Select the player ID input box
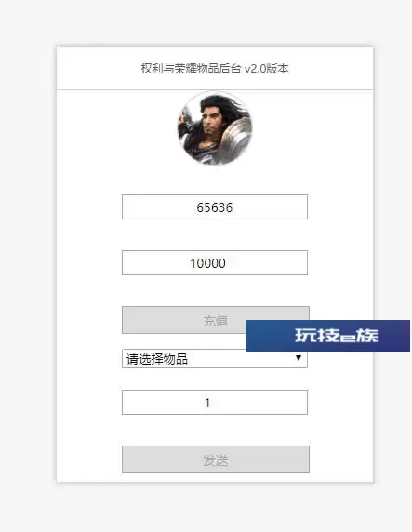412x532 pixels. [215, 207]
